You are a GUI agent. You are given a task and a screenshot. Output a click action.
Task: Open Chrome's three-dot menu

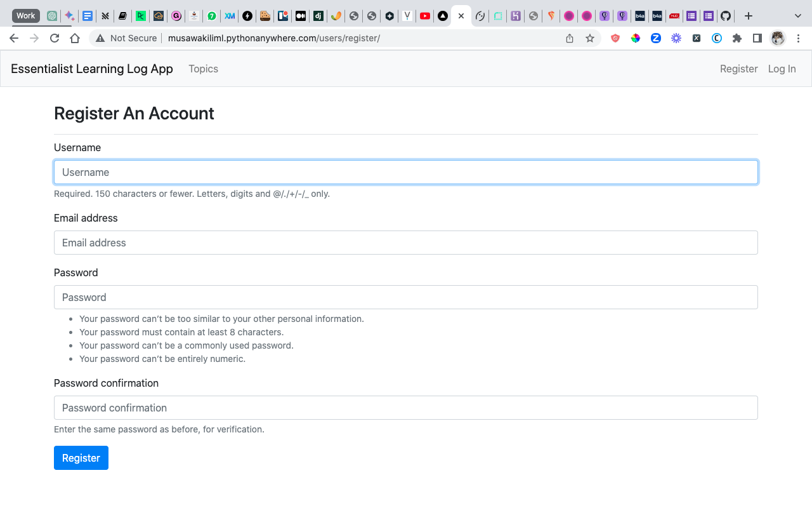click(x=798, y=38)
